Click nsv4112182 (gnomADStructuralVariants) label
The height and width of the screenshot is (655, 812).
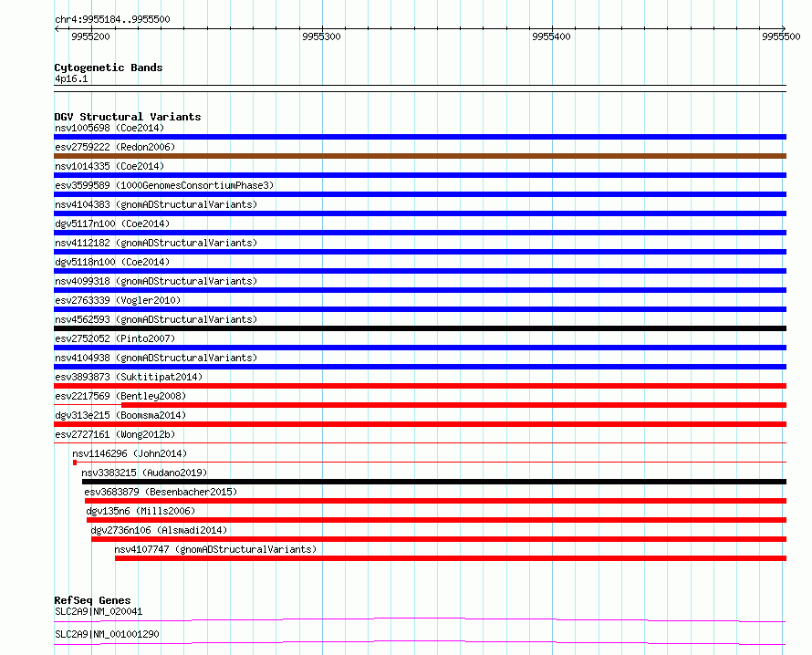click(x=156, y=243)
